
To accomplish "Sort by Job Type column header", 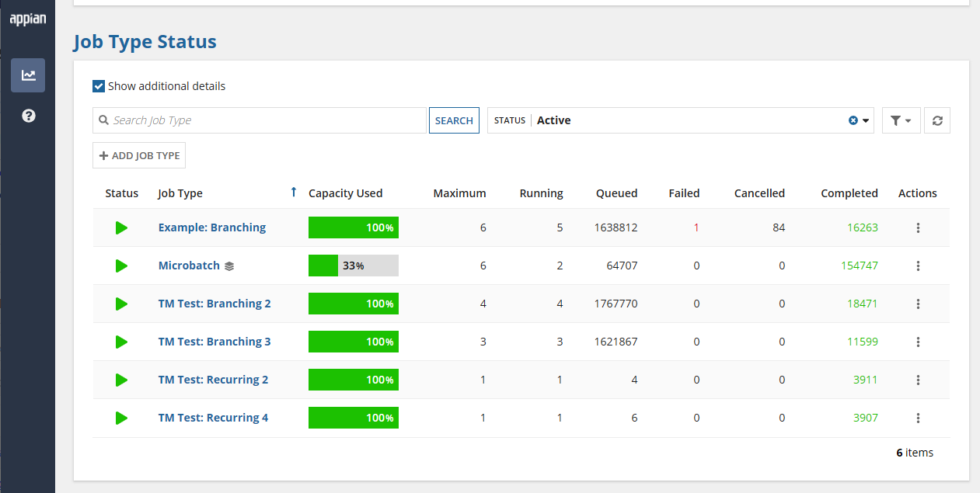I will [x=180, y=193].
